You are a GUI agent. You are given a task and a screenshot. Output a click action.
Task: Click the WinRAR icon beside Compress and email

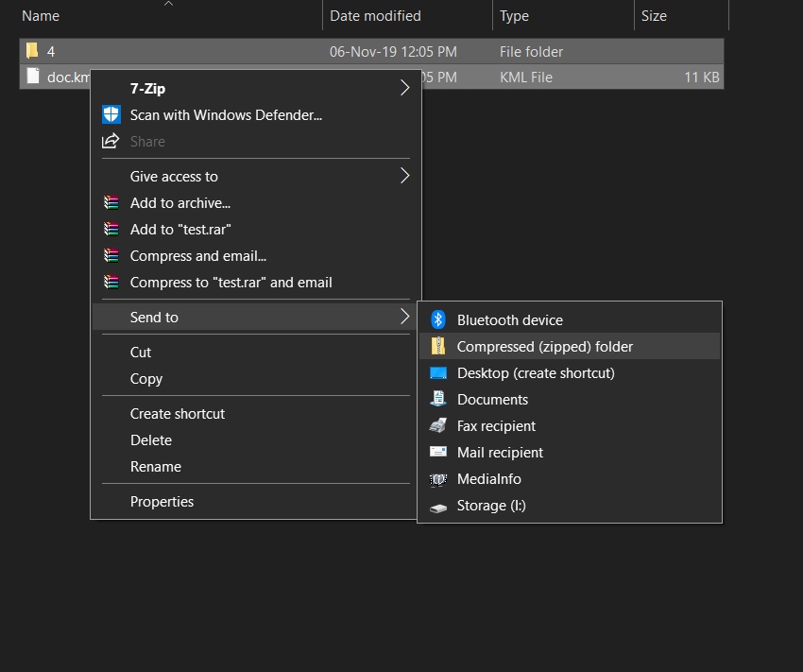[111, 255]
